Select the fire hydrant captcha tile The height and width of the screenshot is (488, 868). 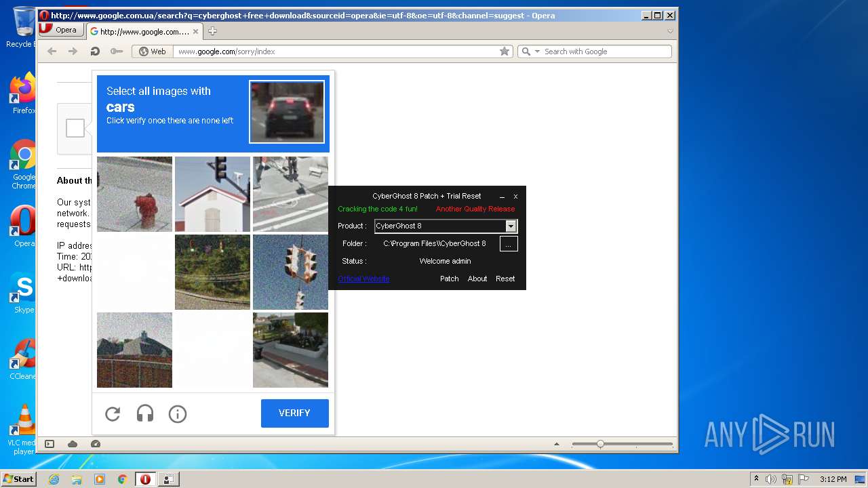point(134,194)
